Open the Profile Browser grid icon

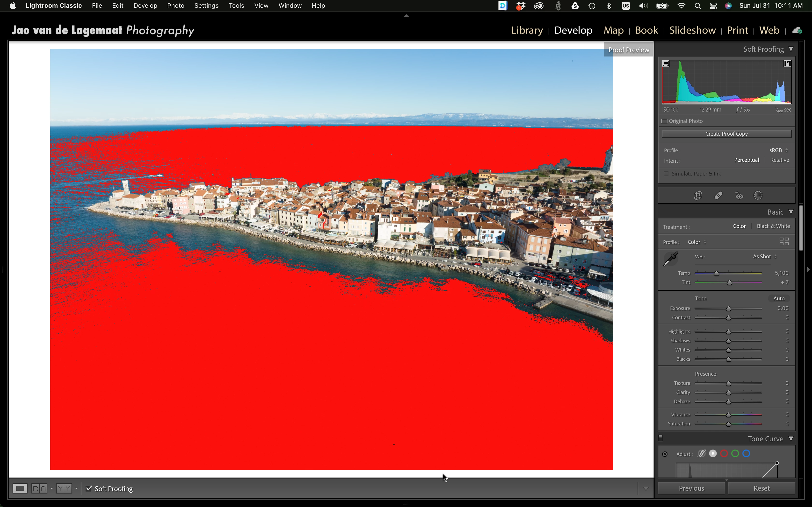784,241
